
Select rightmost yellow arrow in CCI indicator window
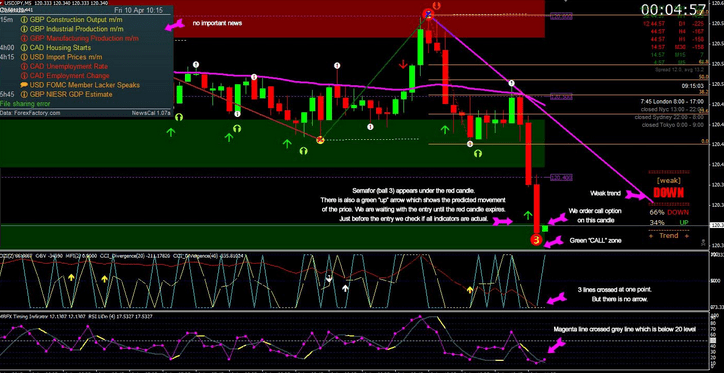click(470, 290)
